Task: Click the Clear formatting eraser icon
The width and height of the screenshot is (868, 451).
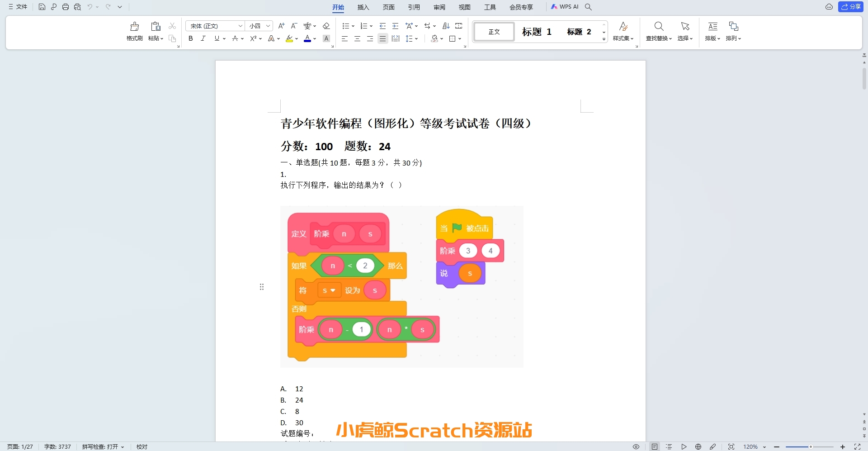Action: (x=326, y=26)
